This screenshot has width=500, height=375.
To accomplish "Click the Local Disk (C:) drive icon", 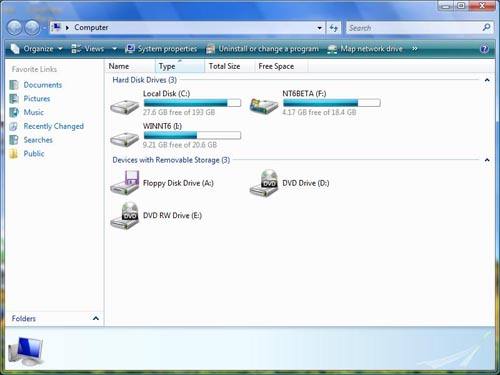I will point(124,106).
